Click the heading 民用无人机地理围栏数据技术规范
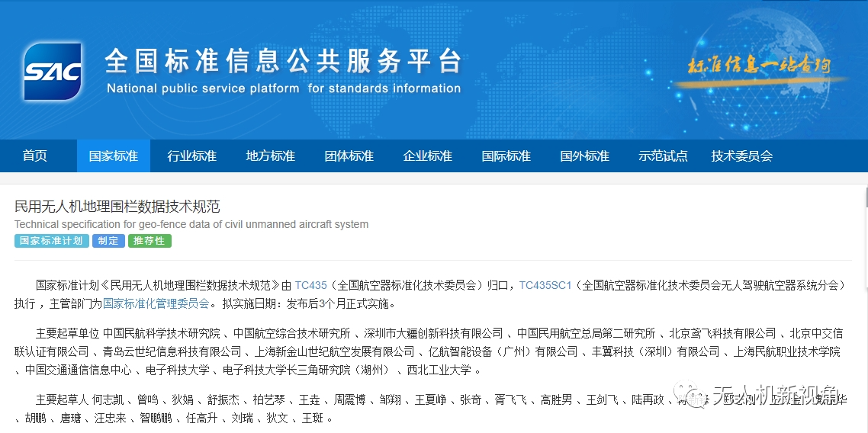Screen dimensions: 868x433 117,207
